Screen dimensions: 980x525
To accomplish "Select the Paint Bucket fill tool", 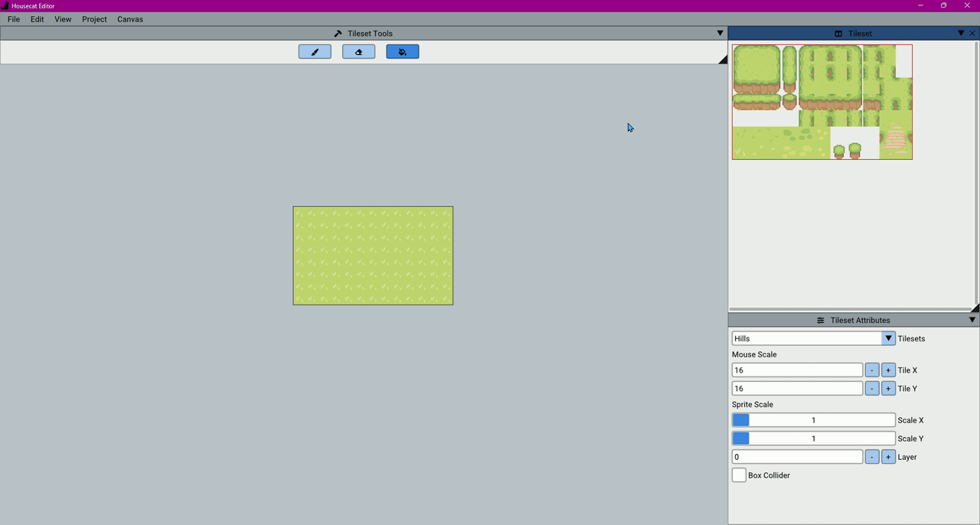I will coord(402,51).
